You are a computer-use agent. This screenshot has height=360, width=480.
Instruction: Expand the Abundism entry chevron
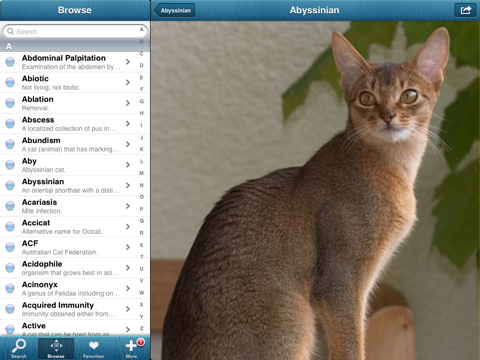128,144
